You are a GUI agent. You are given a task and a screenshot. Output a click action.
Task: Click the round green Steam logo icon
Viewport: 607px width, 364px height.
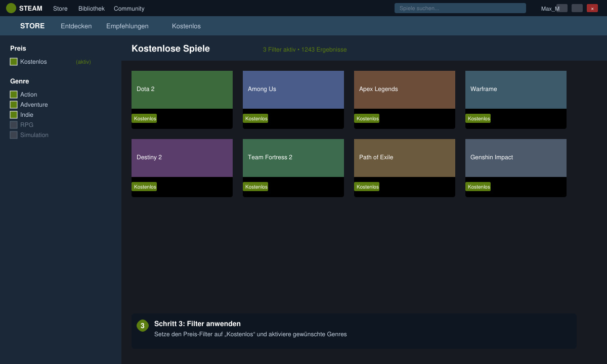tap(11, 8)
